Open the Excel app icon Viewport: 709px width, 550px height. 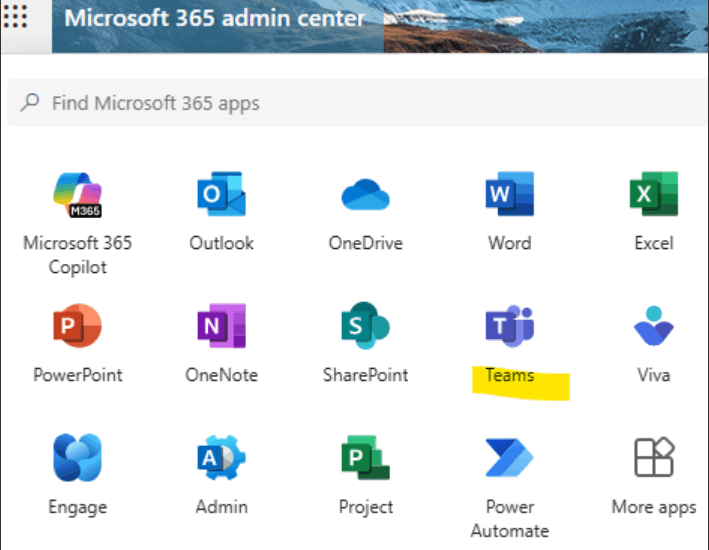(x=653, y=194)
